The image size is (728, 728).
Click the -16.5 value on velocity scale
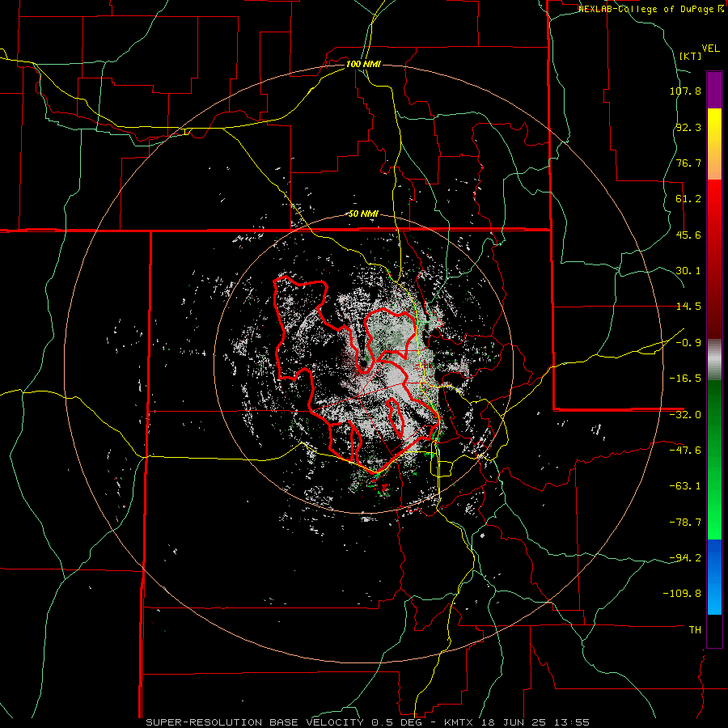tap(685, 379)
